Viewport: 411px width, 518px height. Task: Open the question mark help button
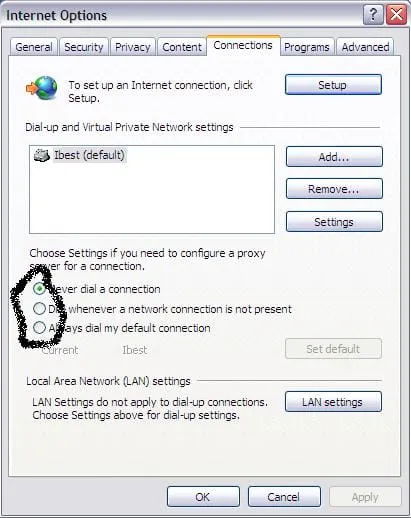(x=373, y=15)
